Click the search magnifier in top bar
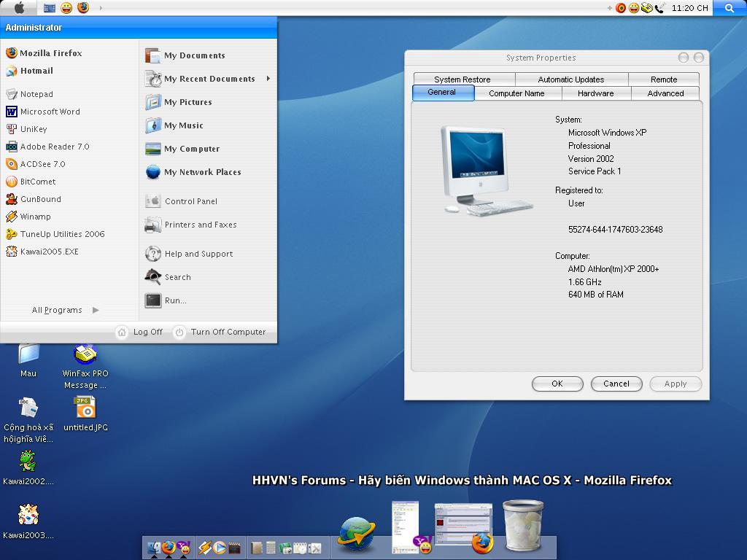 click(729, 8)
